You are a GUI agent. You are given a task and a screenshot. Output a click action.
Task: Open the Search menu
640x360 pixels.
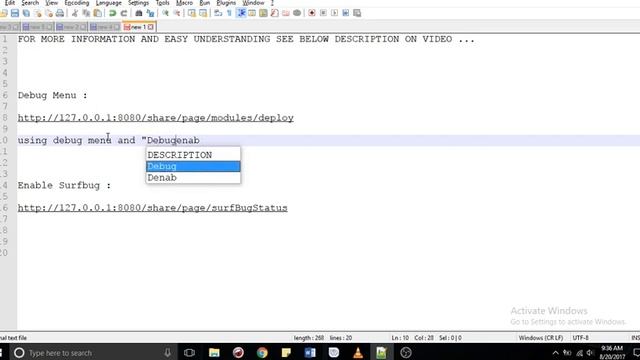pyautogui.click(x=30, y=3)
